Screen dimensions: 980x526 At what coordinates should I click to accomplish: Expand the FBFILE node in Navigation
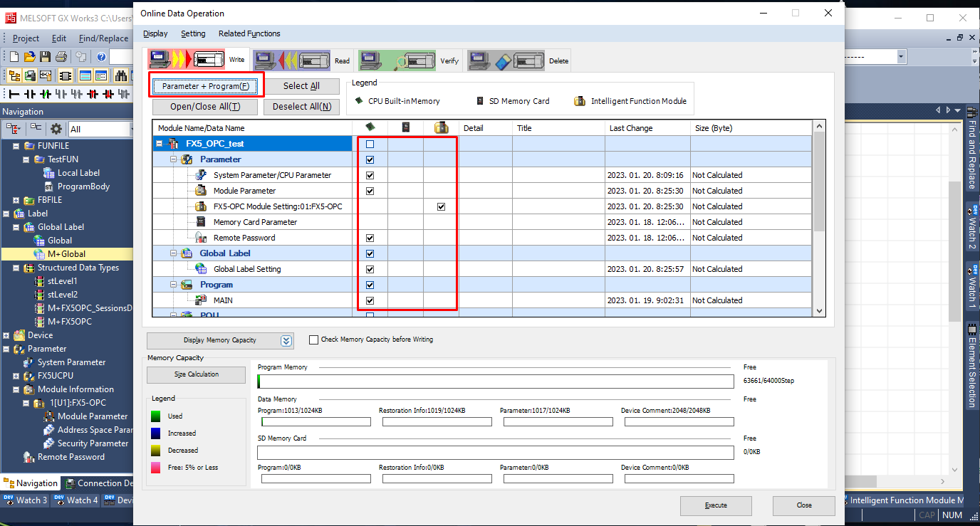pyautogui.click(x=16, y=200)
